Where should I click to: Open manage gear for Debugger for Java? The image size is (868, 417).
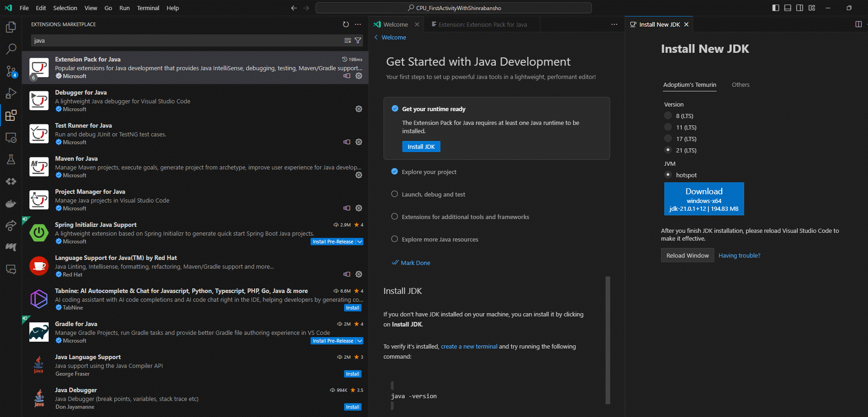pyautogui.click(x=359, y=109)
